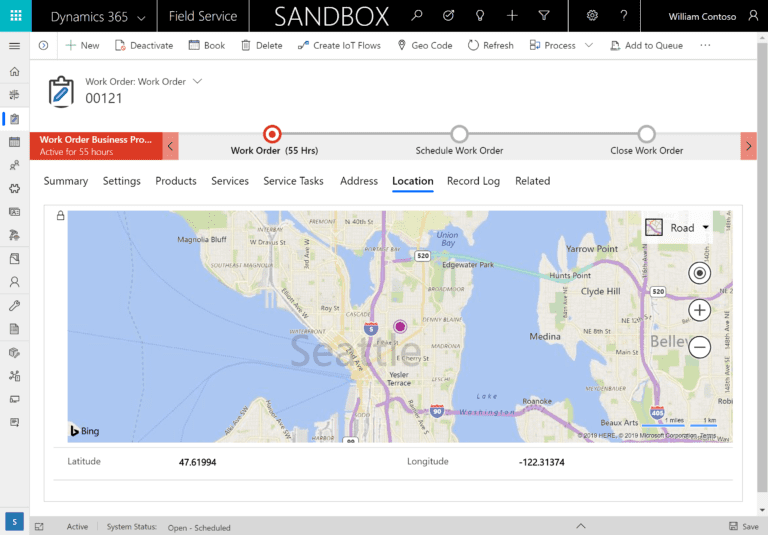Switch to the Address tab
The height and width of the screenshot is (535, 768).
point(359,181)
